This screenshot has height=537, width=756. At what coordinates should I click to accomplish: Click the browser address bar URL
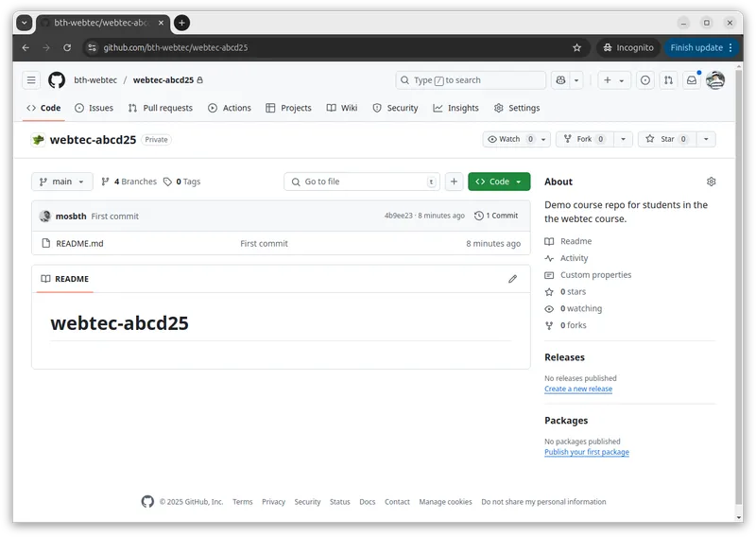(x=176, y=47)
